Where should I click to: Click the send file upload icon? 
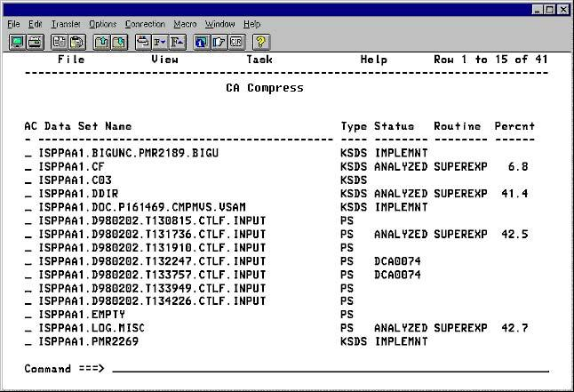click(101, 42)
